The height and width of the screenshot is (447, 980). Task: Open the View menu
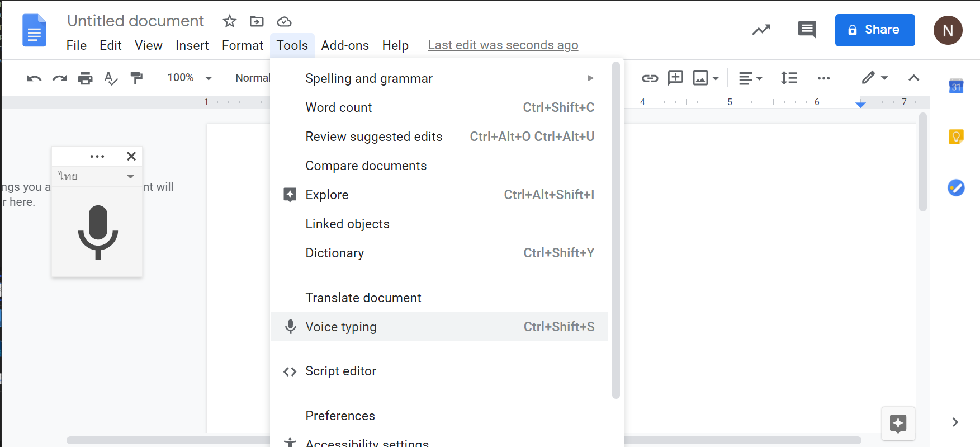pyautogui.click(x=149, y=45)
